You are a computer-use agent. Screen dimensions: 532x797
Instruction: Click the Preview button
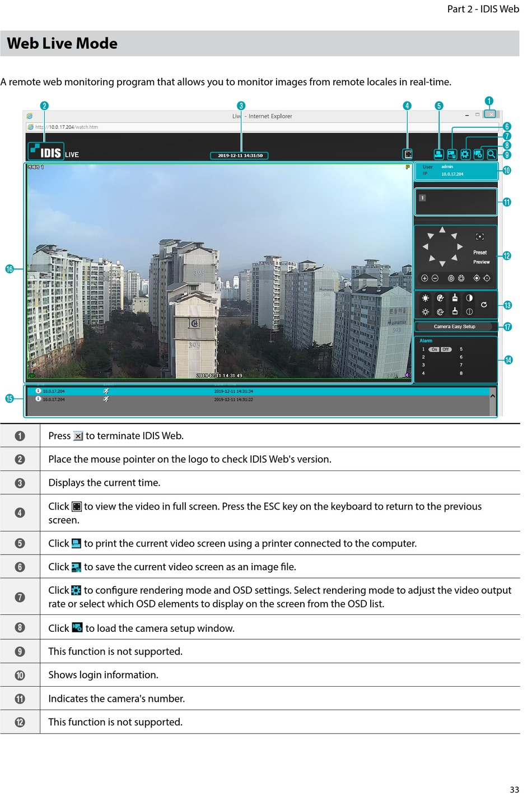pos(482,262)
